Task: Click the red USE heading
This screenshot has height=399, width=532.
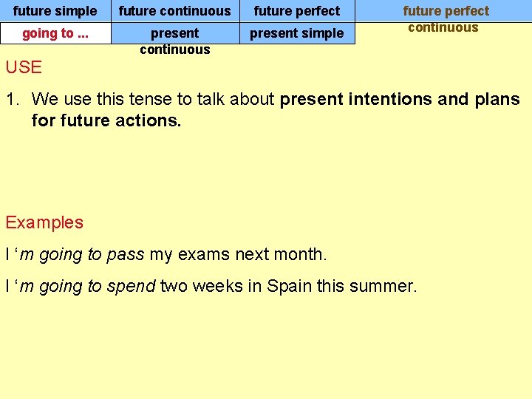Action: (x=24, y=67)
